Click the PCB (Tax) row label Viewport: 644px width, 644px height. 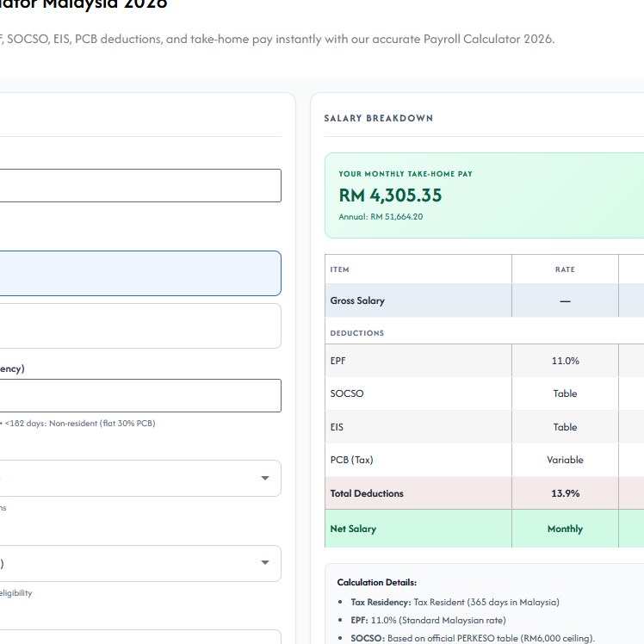(x=351, y=460)
